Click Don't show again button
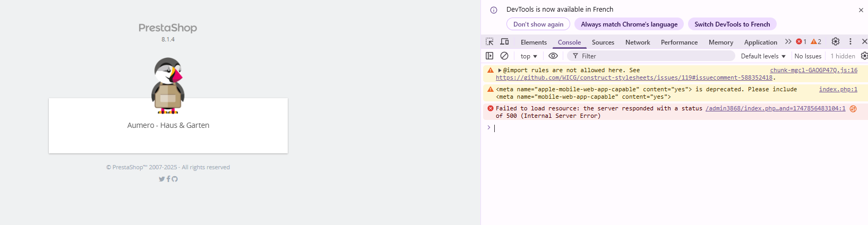The height and width of the screenshot is (225, 868). coord(538,24)
